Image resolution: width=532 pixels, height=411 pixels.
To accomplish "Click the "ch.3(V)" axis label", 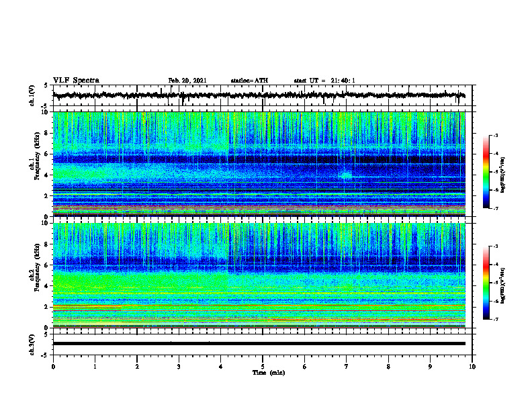I will pos(32,345).
